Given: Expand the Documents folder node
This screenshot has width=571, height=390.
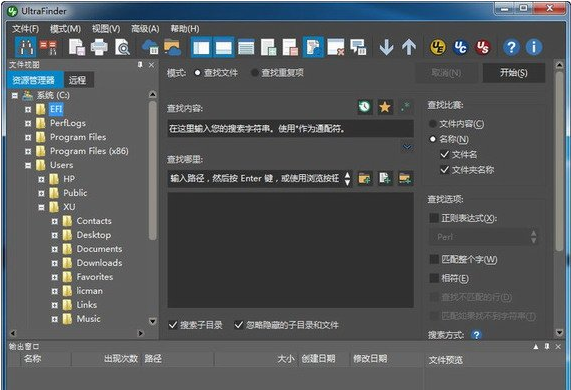Looking at the screenshot, I should tap(54, 249).
